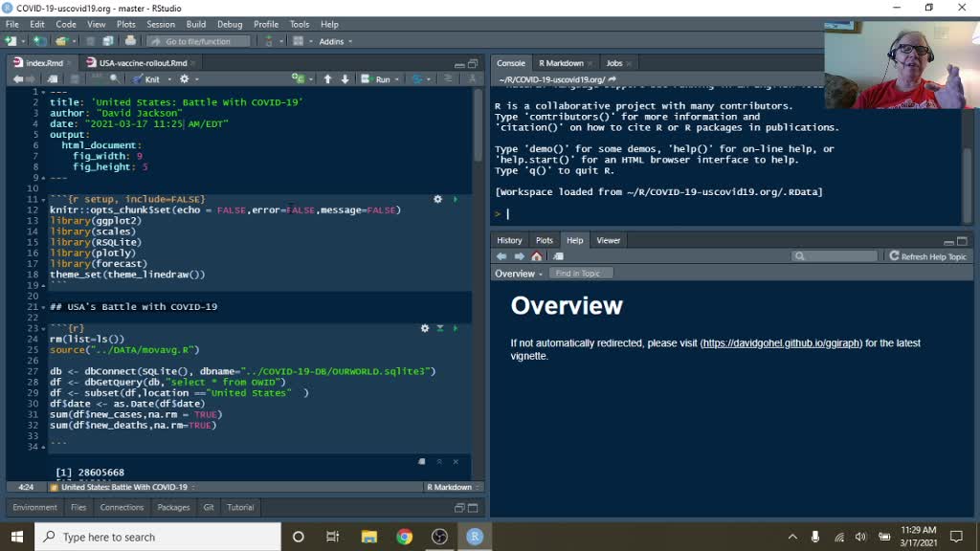
Task: Open the Windows Start menu
Action: pos(17,537)
